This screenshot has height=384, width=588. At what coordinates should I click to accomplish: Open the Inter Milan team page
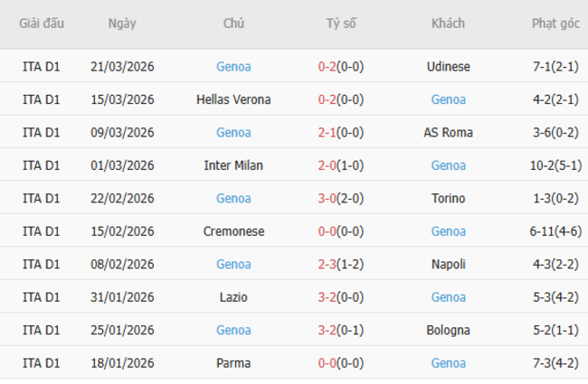pos(233,165)
